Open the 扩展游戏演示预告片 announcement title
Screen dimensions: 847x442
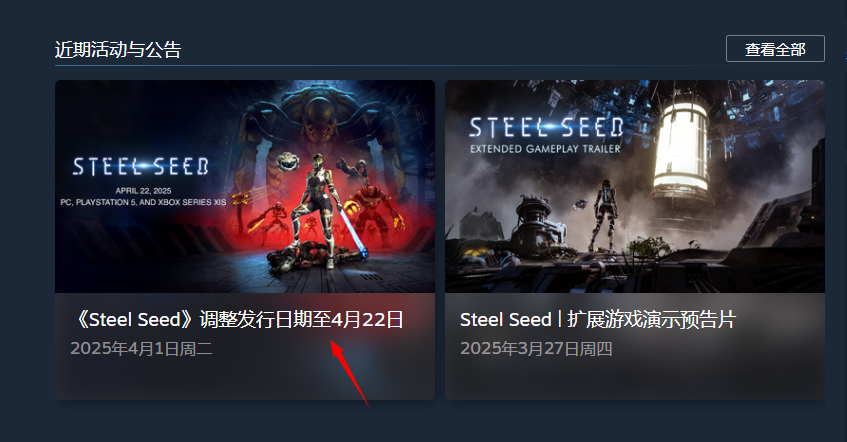pos(597,320)
